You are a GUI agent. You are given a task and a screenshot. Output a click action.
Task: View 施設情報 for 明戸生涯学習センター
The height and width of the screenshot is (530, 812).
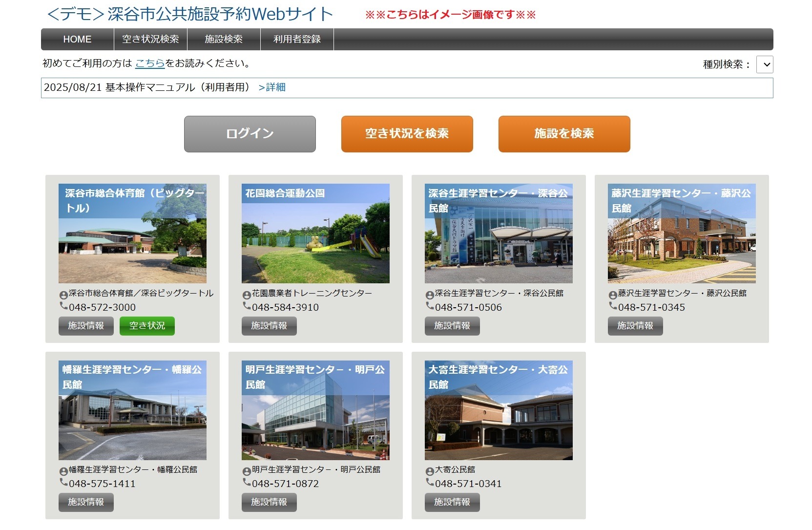[x=269, y=502]
